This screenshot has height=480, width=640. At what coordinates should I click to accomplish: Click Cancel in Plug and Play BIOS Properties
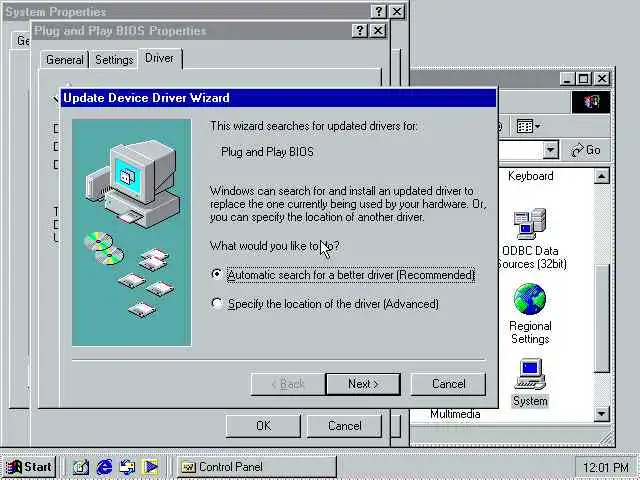coord(344,426)
